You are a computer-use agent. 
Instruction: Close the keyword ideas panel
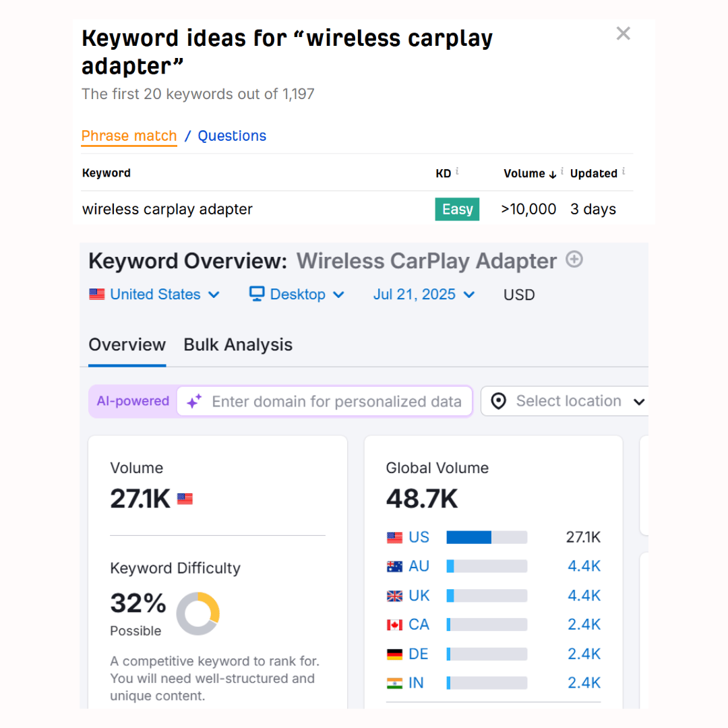[623, 34]
